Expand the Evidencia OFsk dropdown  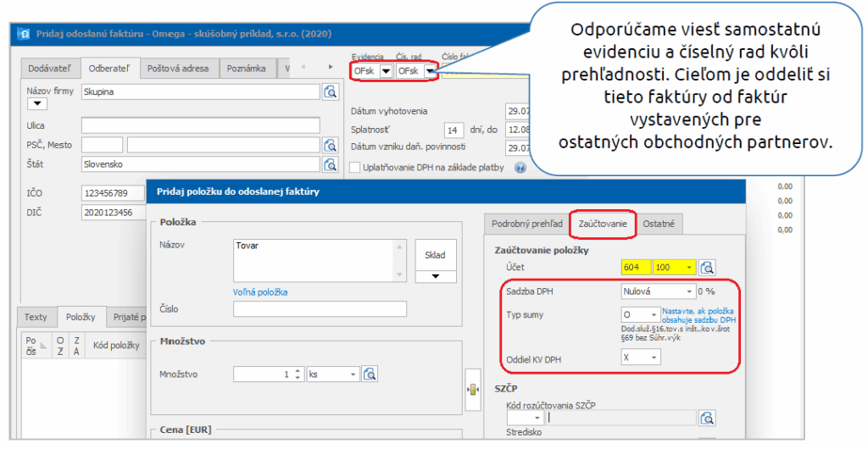click(x=386, y=71)
